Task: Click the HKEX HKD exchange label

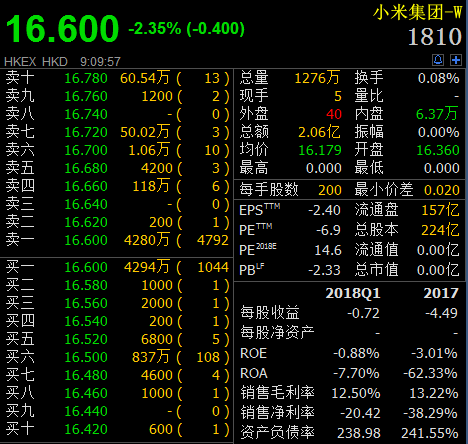Action: [36, 62]
